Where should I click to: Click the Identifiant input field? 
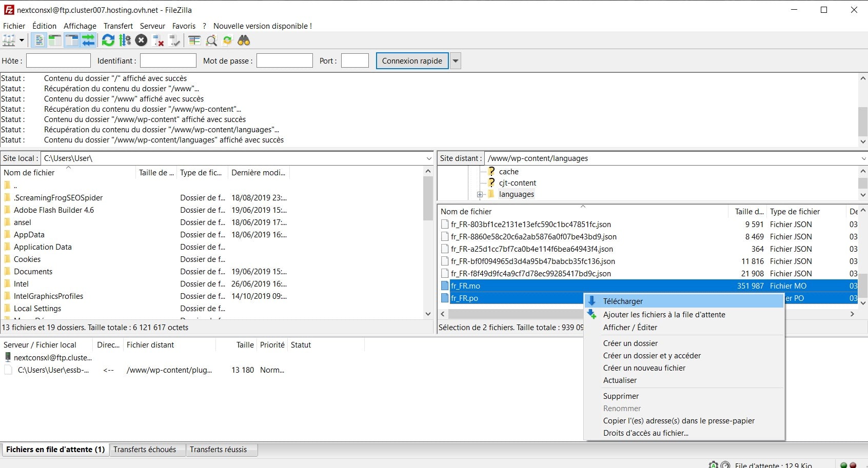(168, 60)
